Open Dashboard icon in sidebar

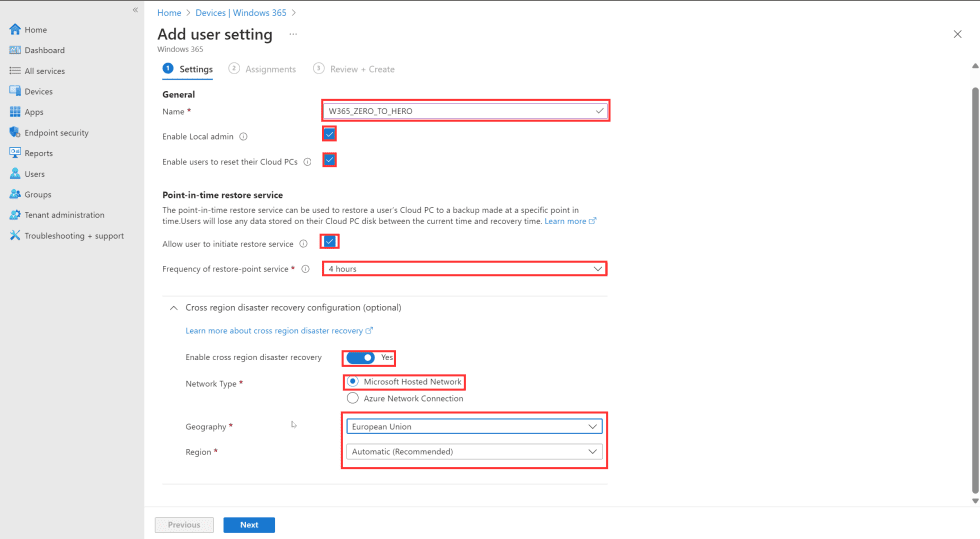(x=15, y=50)
